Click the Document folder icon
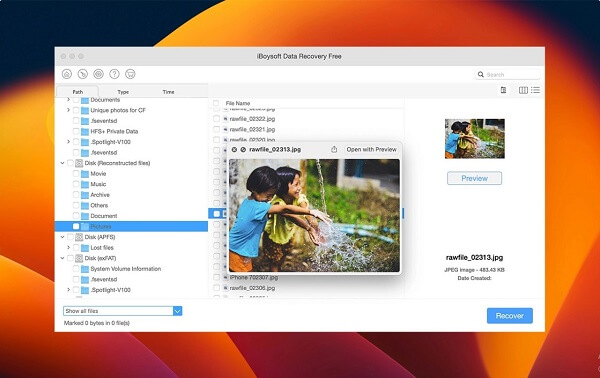600x378 pixels. [x=85, y=216]
